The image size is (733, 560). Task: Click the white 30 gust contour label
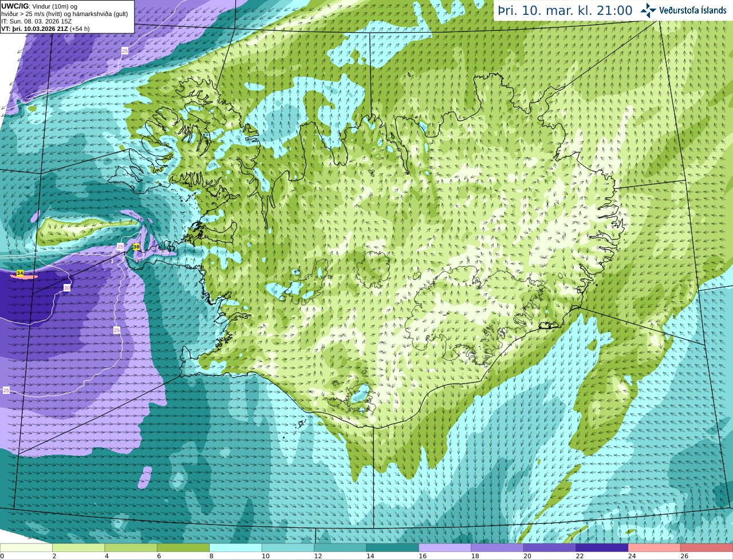(x=67, y=288)
